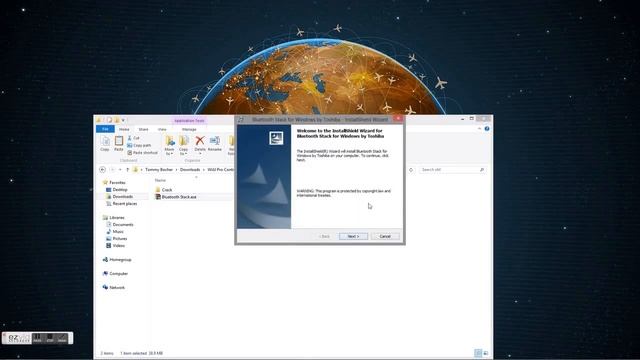The width and height of the screenshot is (640, 360).
Task: Click the Application Tools contextual tab header
Action: click(189, 120)
